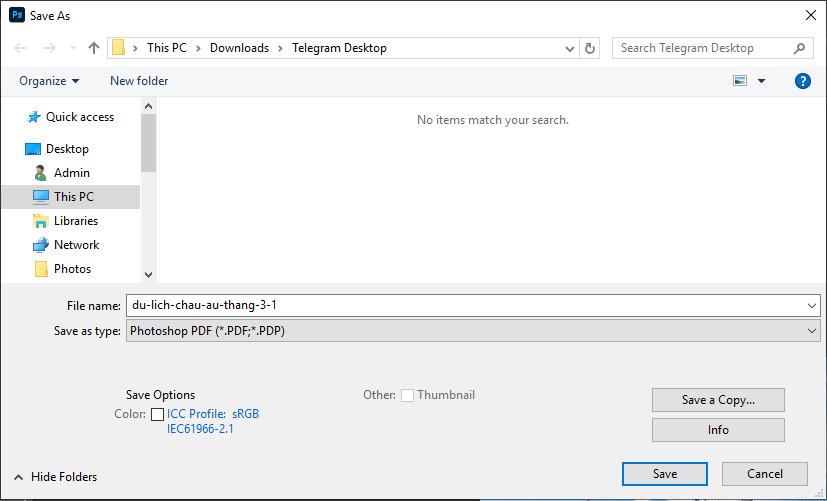Click the Forward navigation arrow
The image size is (827, 501).
50,48
